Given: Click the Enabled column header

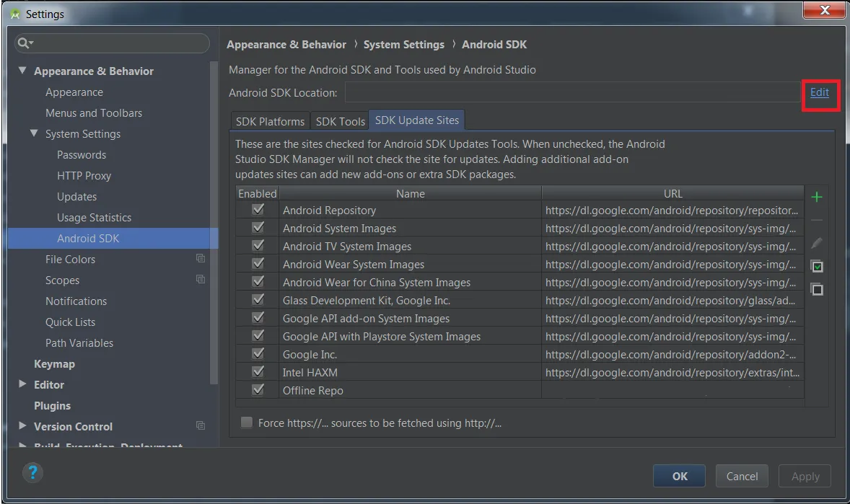Looking at the screenshot, I should coord(258,193).
